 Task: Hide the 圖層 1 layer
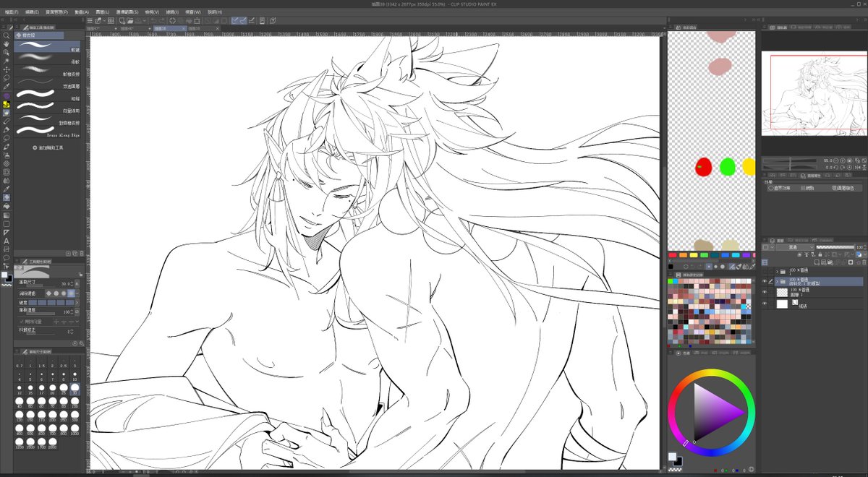pos(765,292)
